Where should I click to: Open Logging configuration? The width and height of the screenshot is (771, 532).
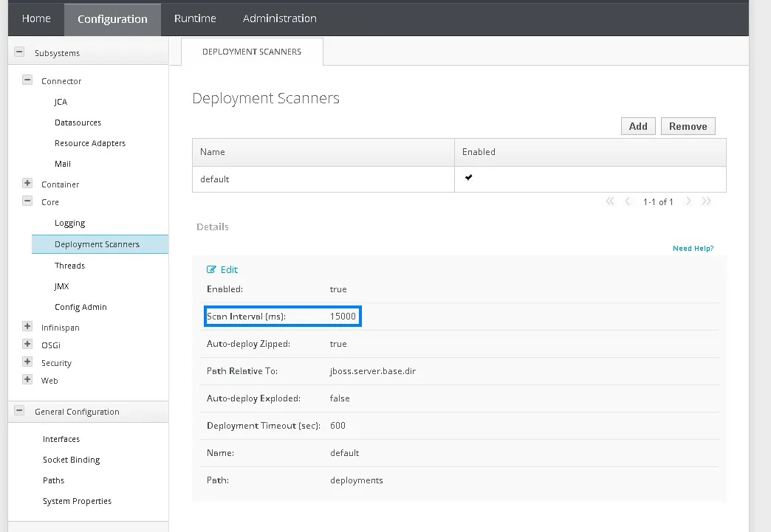[70, 223]
